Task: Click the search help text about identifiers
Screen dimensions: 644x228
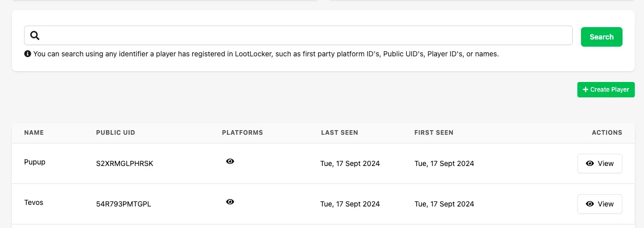Action: tap(266, 54)
